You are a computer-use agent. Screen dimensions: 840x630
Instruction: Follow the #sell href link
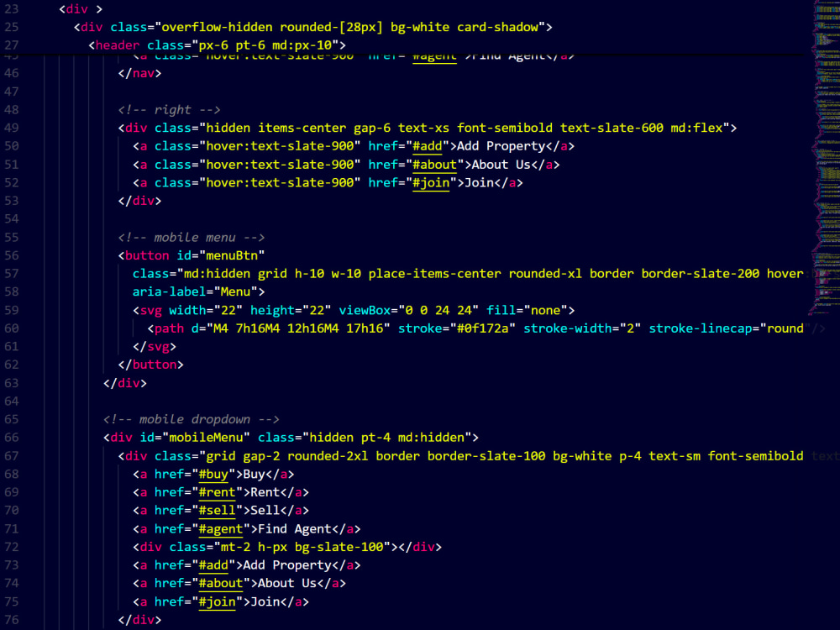click(217, 511)
